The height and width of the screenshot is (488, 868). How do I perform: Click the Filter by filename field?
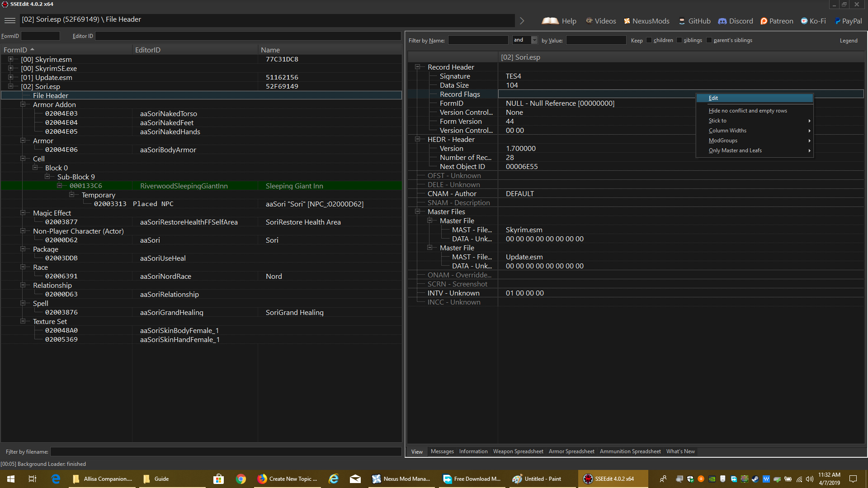[x=226, y=451]
